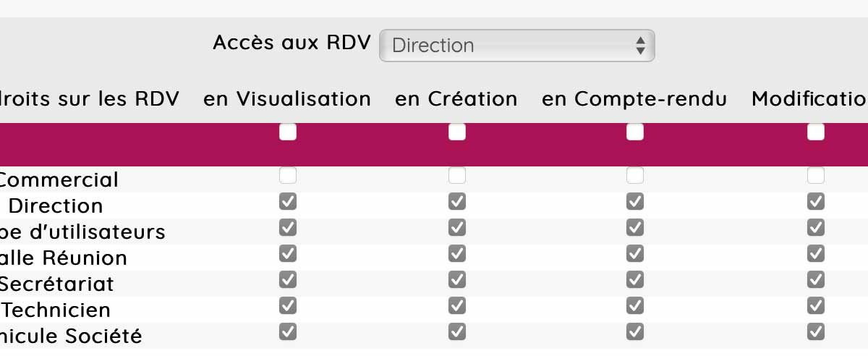The image size is (868, 356).
Task: Select the Salle Réunion row label
Action: click(x=64, y=258)
